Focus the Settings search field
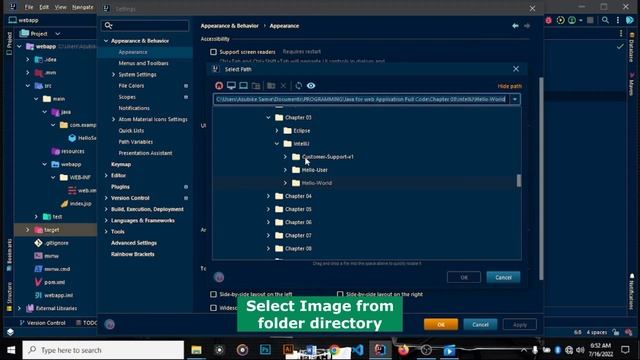The width and height of the screenshot is (640, 360). 145,25
